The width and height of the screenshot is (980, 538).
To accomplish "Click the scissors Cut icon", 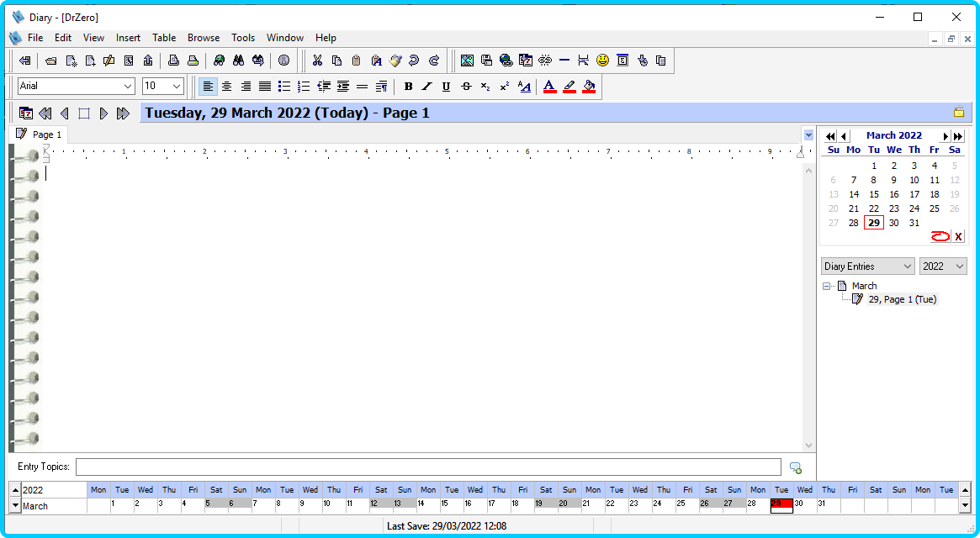I will coord(317,61).
